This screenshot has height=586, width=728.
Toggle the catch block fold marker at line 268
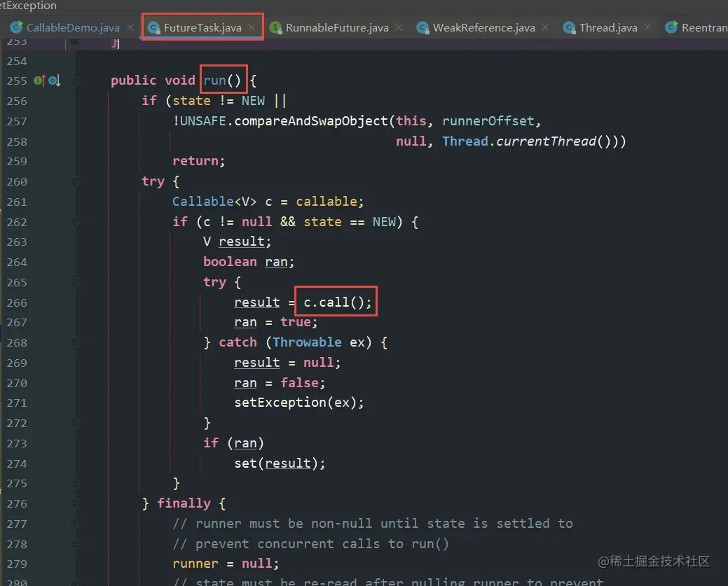74,342
